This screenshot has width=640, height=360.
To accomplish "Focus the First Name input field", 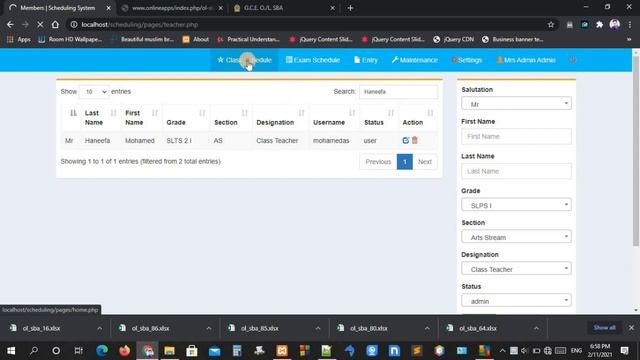I will pyautogui.click(x=516, y=136).
